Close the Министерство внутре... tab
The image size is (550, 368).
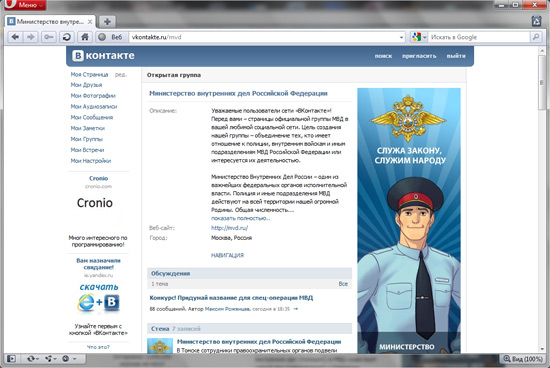click(90, 22)
